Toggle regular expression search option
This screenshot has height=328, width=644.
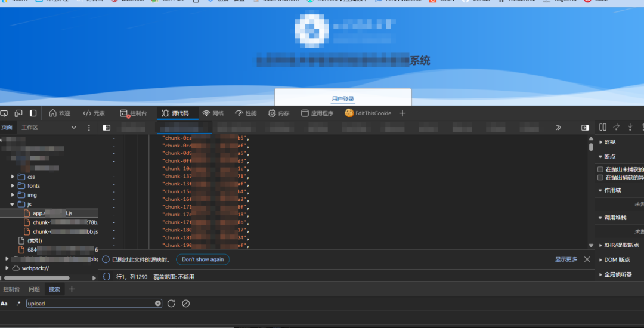(18, 304)
